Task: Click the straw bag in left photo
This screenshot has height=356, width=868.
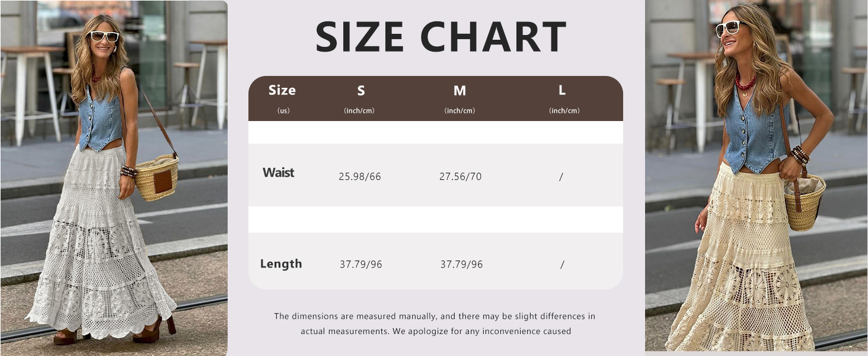Action: 157,177
